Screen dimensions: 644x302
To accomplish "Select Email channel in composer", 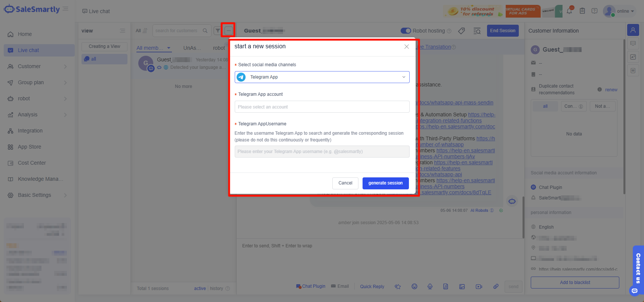I will [x=340, y=286].
